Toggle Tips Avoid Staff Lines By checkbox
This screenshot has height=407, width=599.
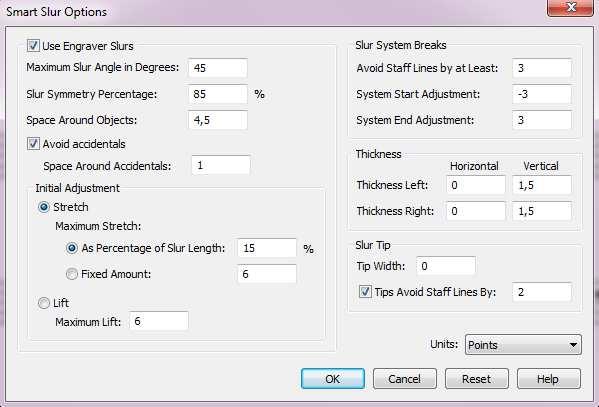(365, 292)
